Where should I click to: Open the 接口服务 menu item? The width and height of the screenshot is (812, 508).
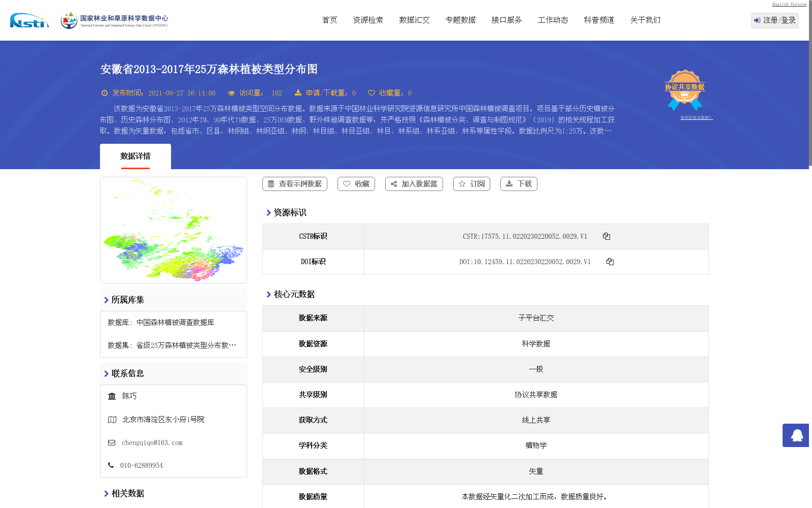pos(507,20)
